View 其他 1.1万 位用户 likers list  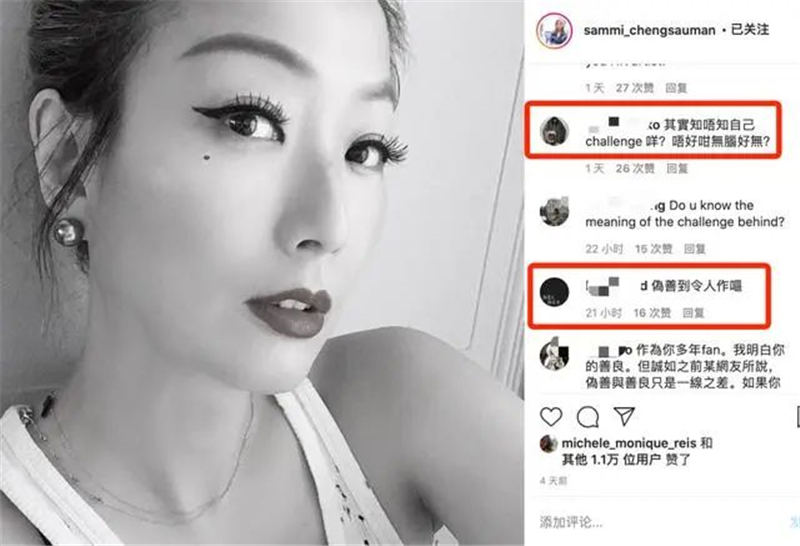(626, 460)
